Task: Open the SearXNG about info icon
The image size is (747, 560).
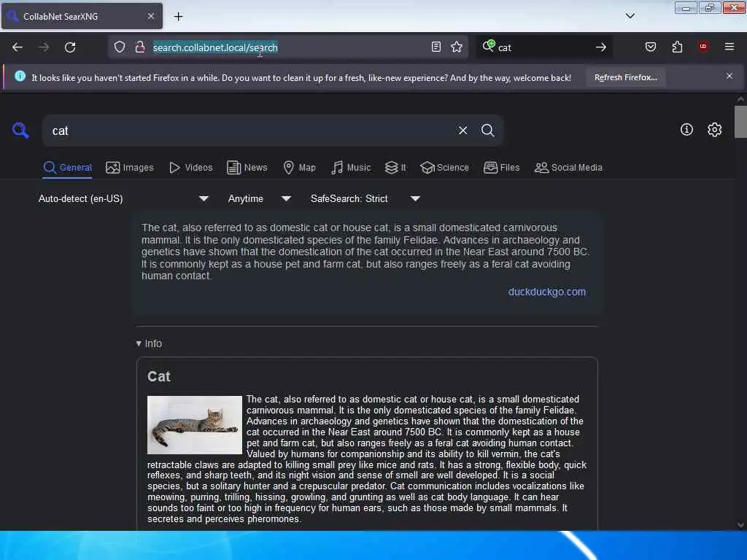Action: (x=686, y=130)
